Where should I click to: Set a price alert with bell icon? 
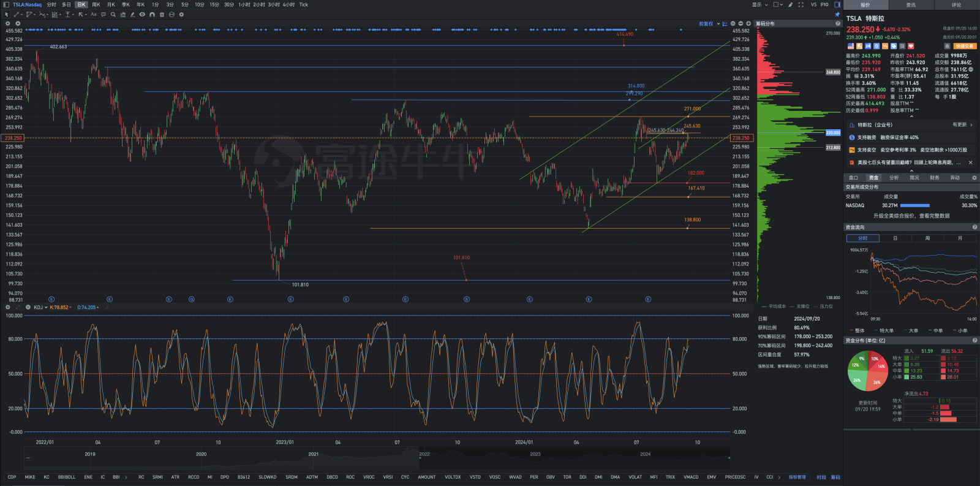947,46
